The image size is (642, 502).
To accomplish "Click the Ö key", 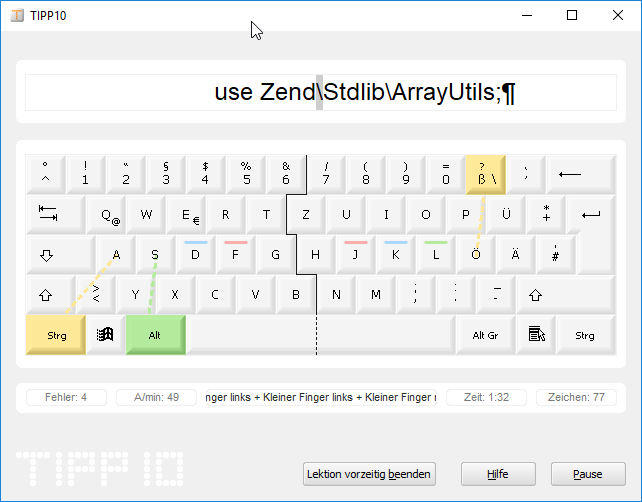I will point(476,255).
